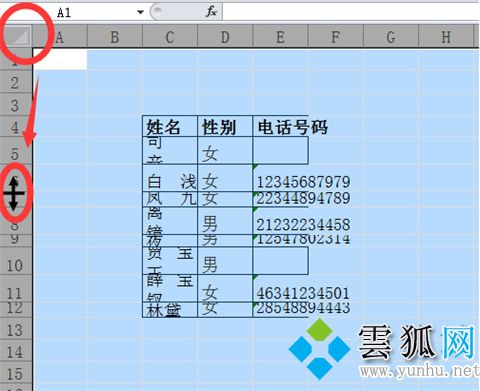The height and width of the screenshot is (391, 480).
Task: Click the white active cell A1
Action: pyautogui.click(x=60, y=60)
